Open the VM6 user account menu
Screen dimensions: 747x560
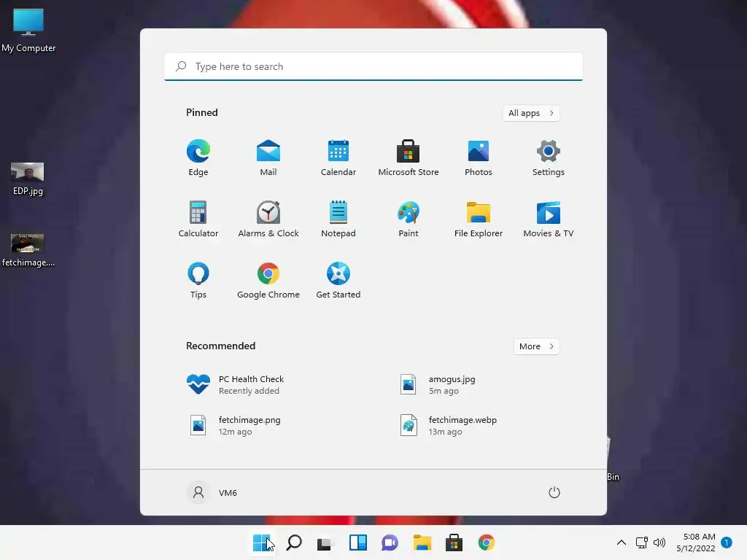coord(212,492)
